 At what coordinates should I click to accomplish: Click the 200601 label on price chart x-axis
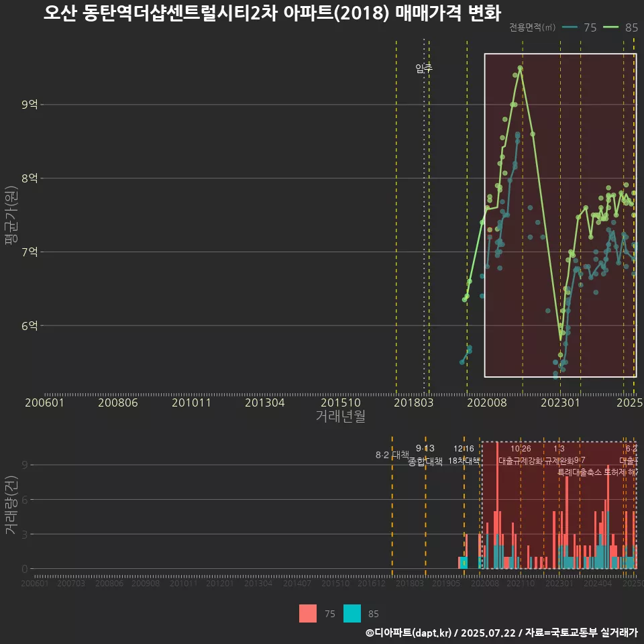point(44,402)
